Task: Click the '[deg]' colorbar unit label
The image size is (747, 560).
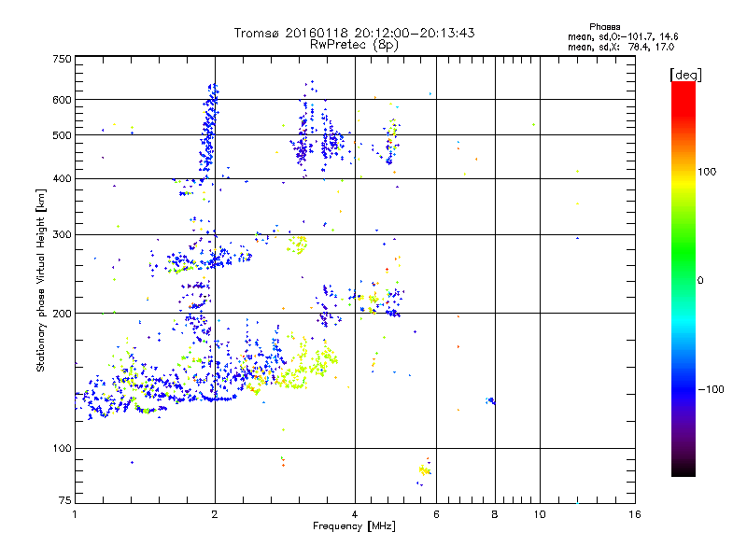Action: click(x=685, y=75)
